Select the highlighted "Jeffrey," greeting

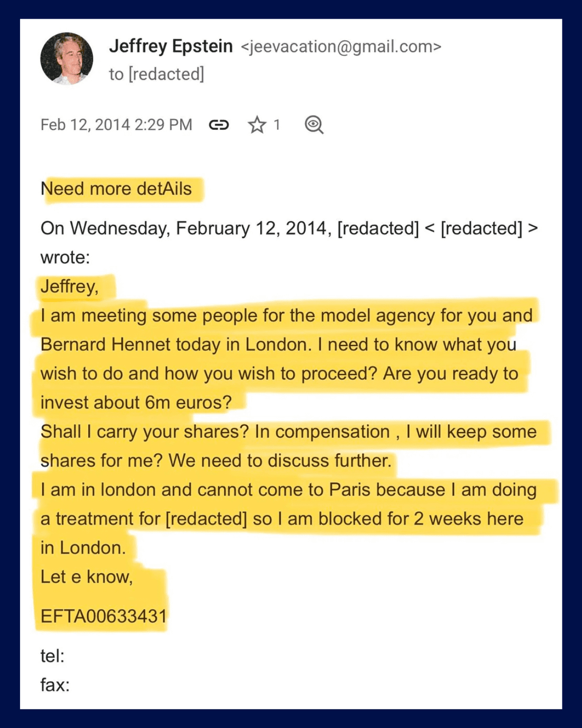point(69,287)
